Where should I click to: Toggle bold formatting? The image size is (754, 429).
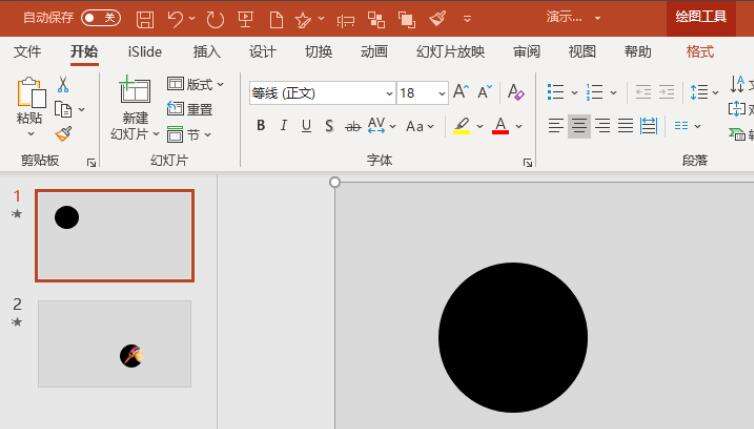[x=261, y=126]
